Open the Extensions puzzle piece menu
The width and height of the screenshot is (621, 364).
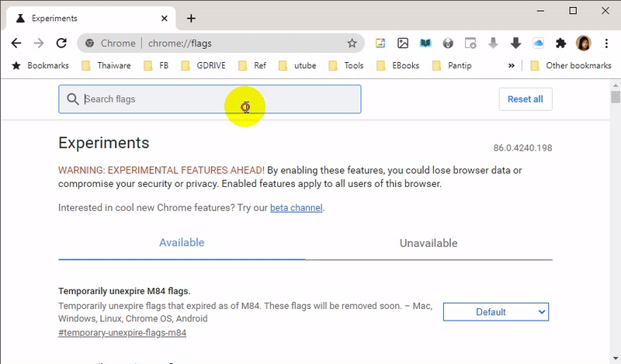click(x=560, y=43)
